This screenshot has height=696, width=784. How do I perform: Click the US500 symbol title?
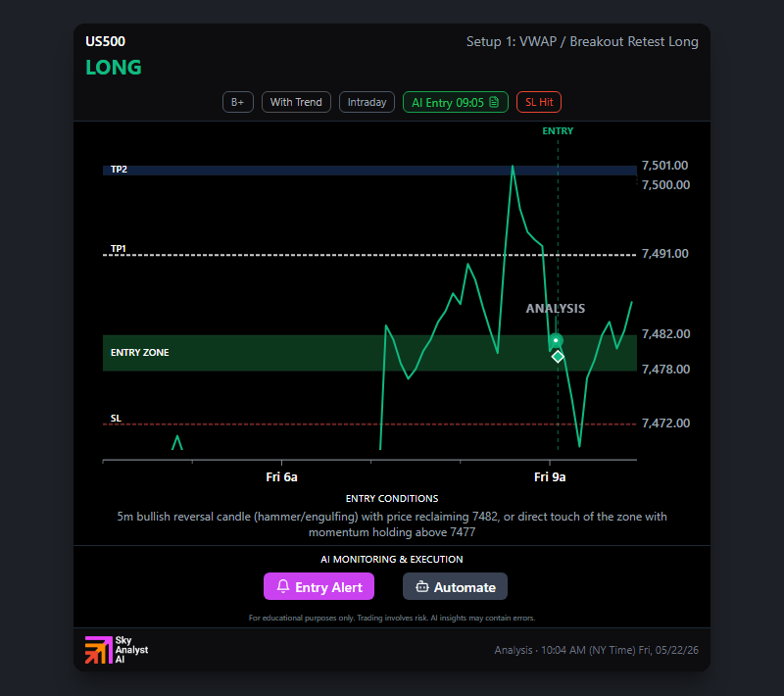[105, 41]
